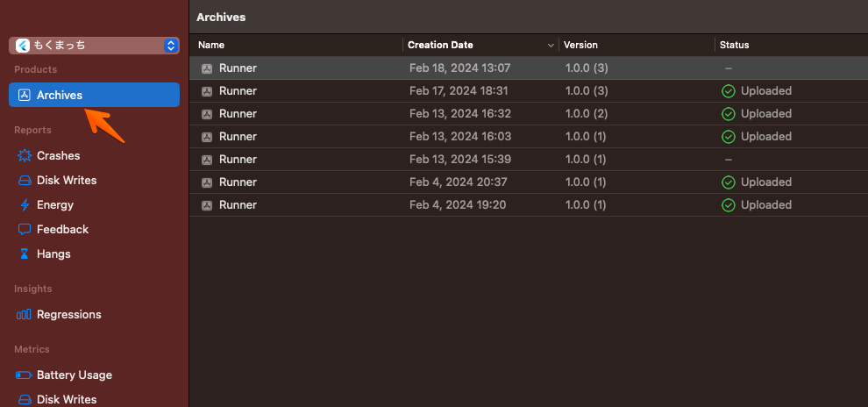Image resolution: width=868 pixels, height=407 pixels.
Task: Select Runner archive from Feb 4, 2024 20:37
Action: coord(529,182)
